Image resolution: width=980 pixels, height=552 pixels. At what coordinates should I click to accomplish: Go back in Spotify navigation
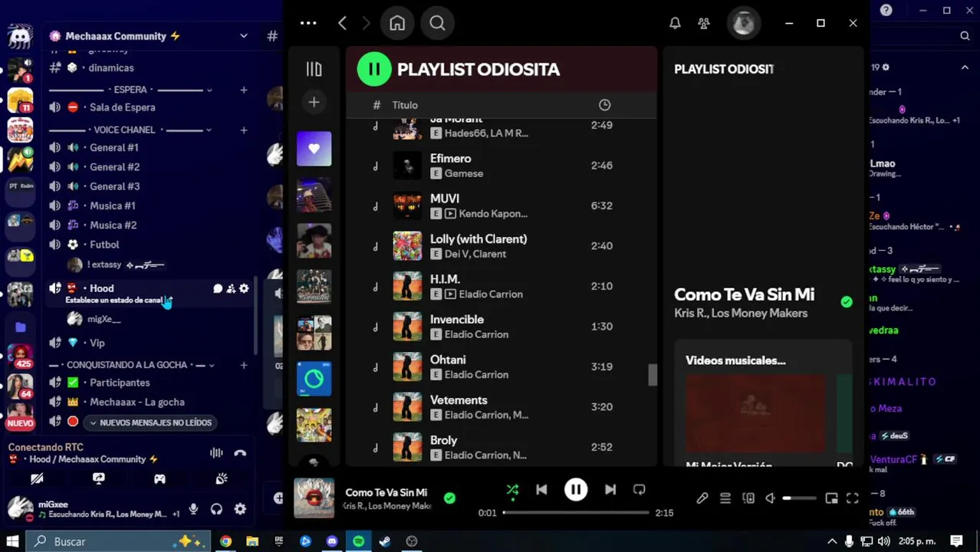tap(342, 23)
